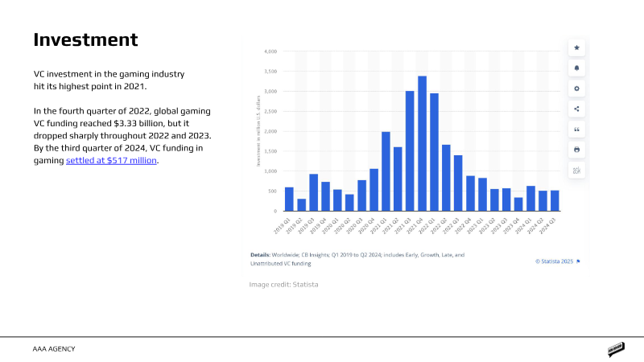Select the 2022 Q1 bar

point(434,152)
